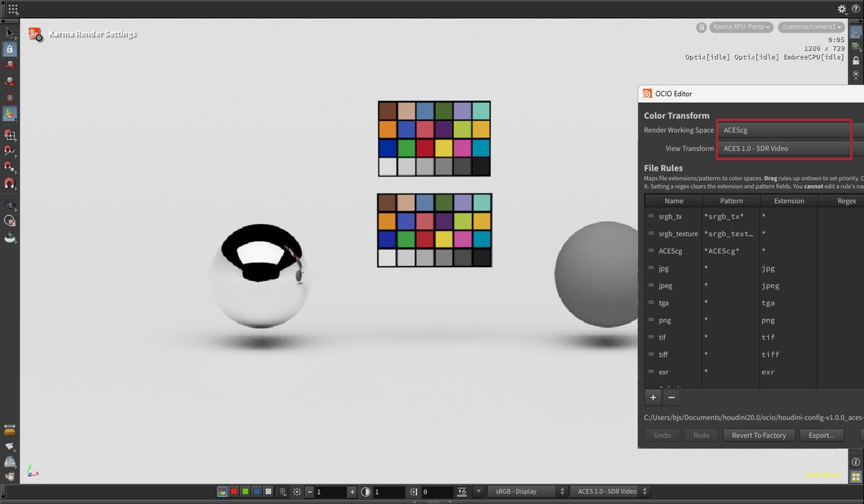Show the alpha checkerboard channel
This screenshot has width=864, height=504.
[x=269, y=492]
